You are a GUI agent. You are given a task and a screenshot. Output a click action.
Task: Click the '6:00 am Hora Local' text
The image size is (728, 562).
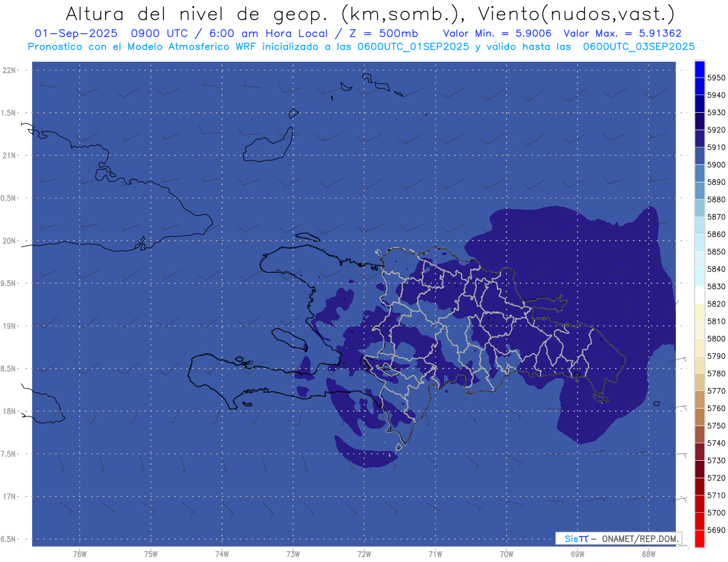pyautogui.click(x=267, y=33)
